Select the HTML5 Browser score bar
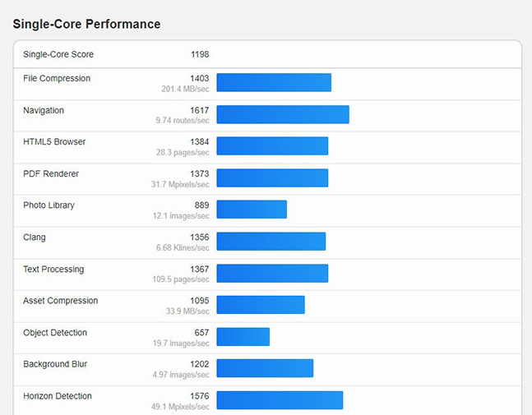The width and height of the screenshot is (532, 415). coord(272,145)
